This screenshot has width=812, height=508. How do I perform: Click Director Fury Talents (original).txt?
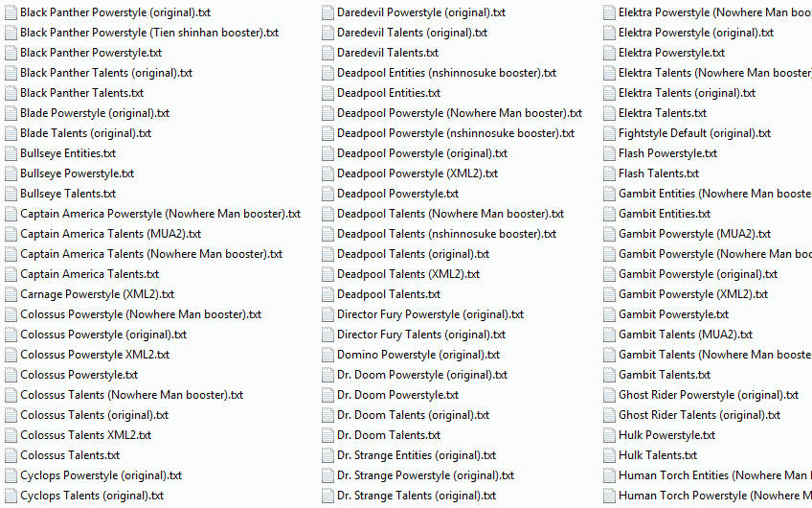[421, 335]
